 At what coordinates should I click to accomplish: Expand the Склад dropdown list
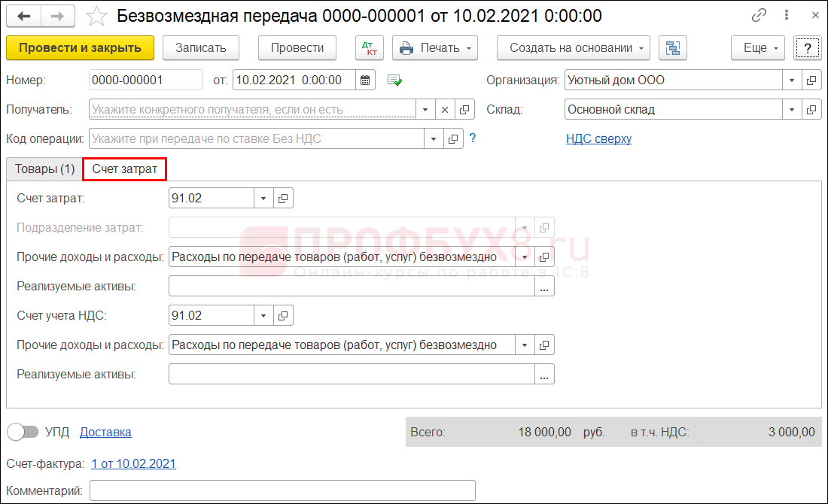click(792, 110)
